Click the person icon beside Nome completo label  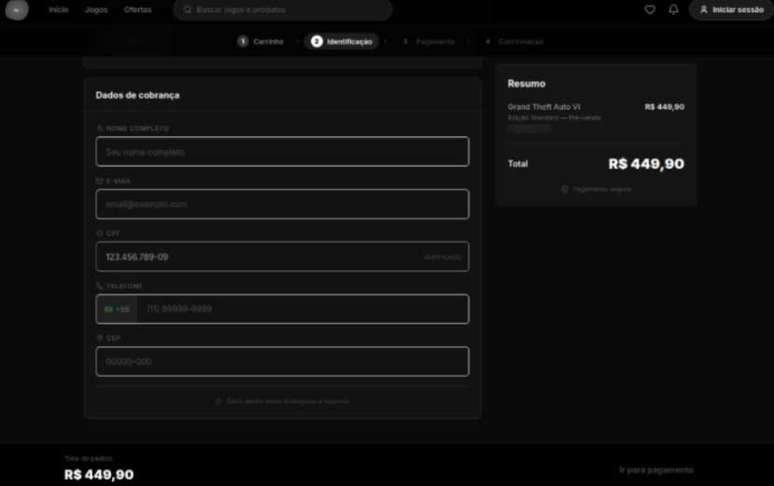(100, 128)
